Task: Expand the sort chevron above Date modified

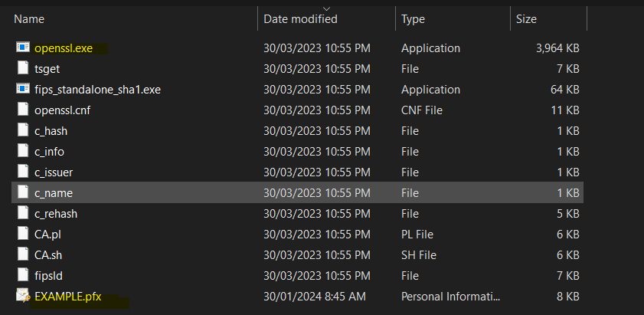Action: (326, 8)
